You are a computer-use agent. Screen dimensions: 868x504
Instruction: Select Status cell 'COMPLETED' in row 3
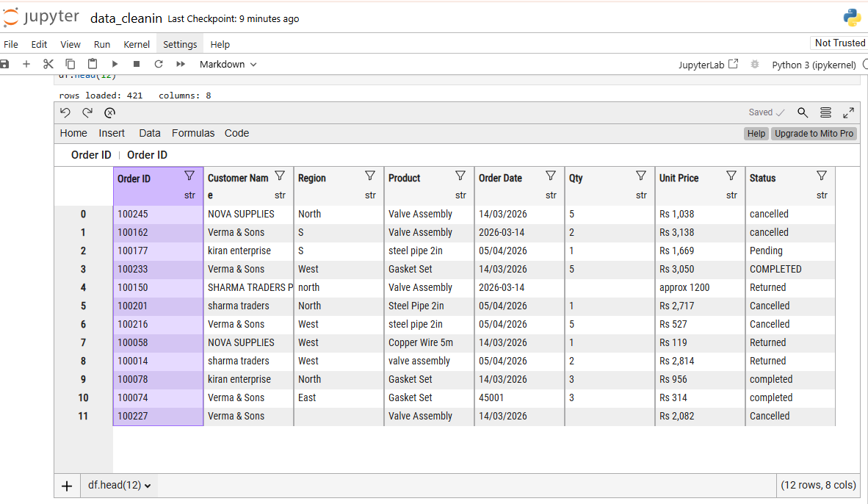point(790,269)
